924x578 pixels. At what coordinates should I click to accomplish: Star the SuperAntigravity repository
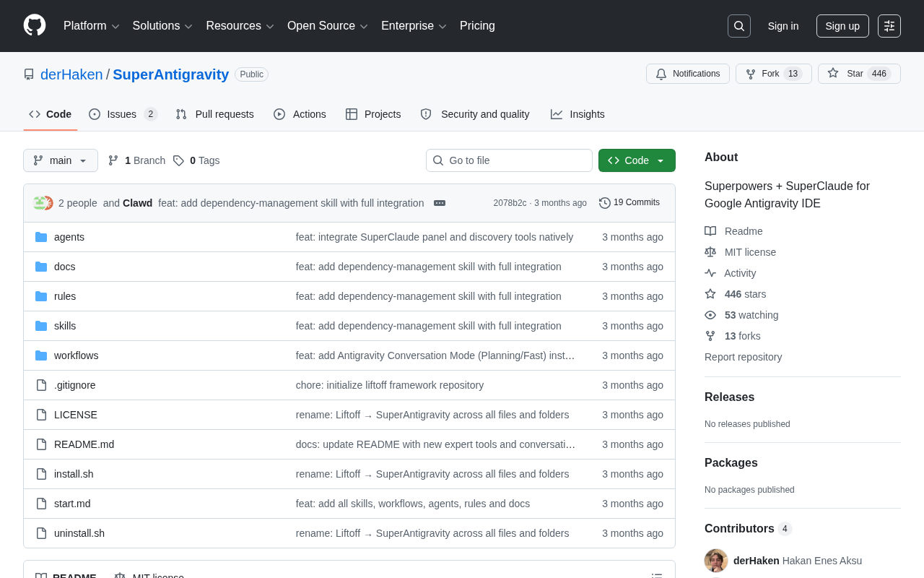[859, 74]
